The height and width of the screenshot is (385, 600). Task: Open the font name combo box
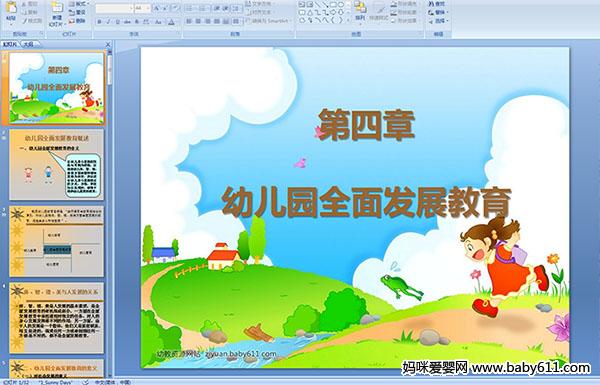tap(114, 8)
